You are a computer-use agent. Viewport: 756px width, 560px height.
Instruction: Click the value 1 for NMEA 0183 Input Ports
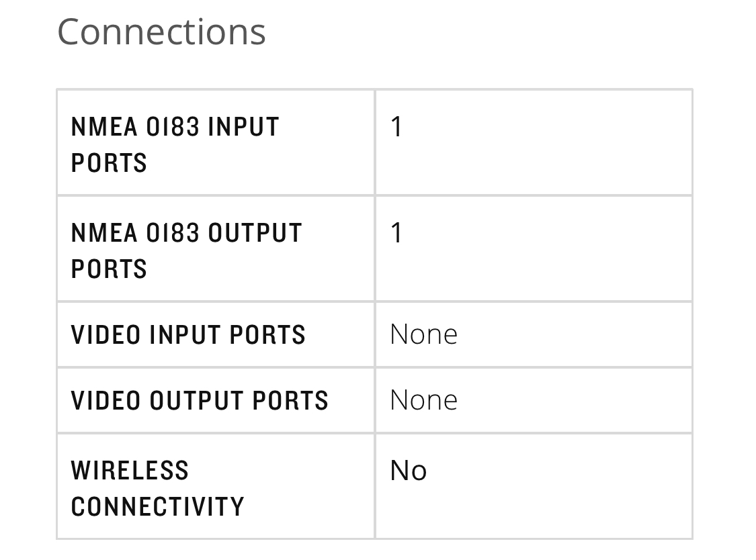(x=396, y=127)
